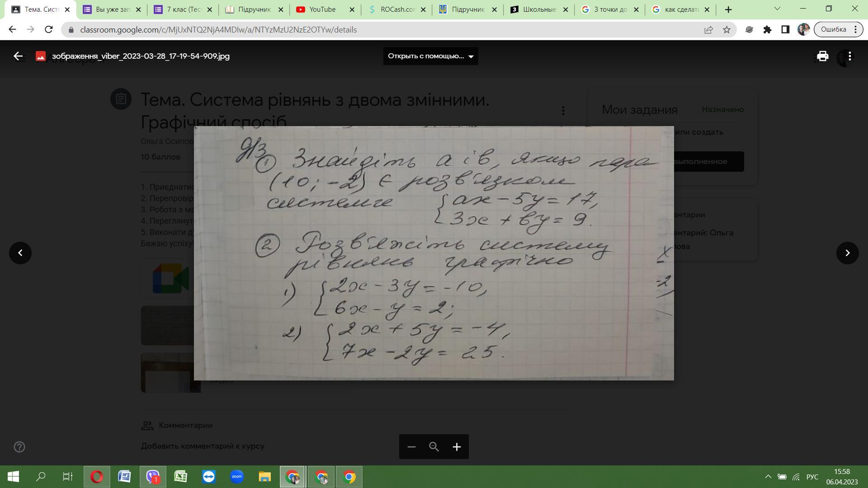Go to next attachment with right arrow

coord(848,253)
